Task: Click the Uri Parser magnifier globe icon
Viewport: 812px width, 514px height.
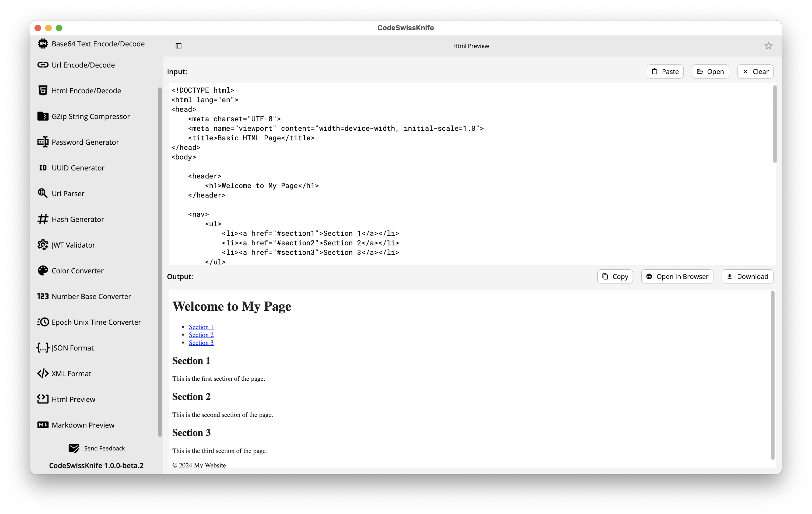Action: tap(43, 193)
